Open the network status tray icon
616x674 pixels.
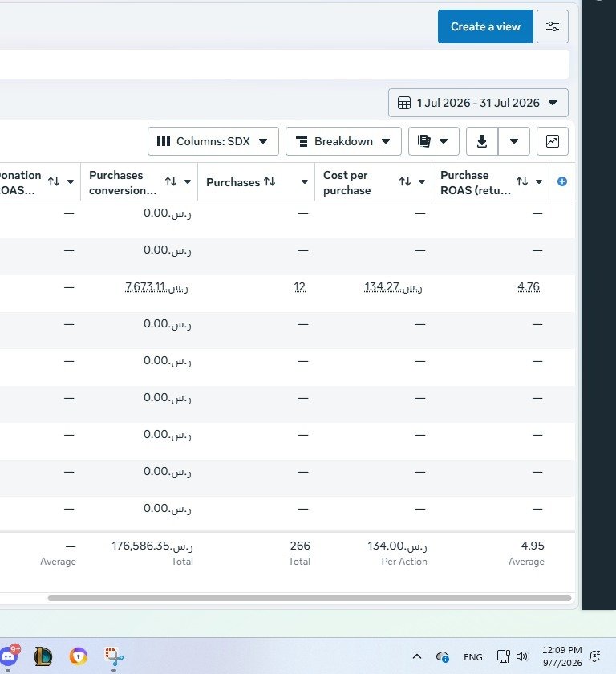click(503, 656)
